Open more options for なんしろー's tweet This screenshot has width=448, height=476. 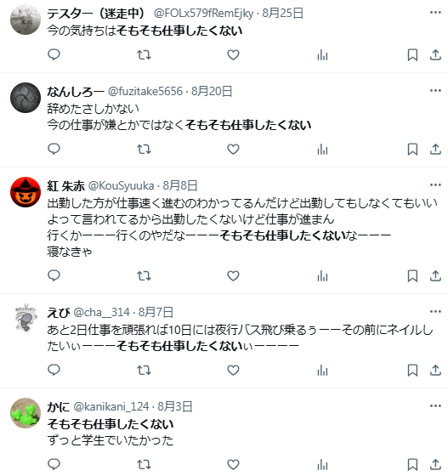[x=435, y=90]
